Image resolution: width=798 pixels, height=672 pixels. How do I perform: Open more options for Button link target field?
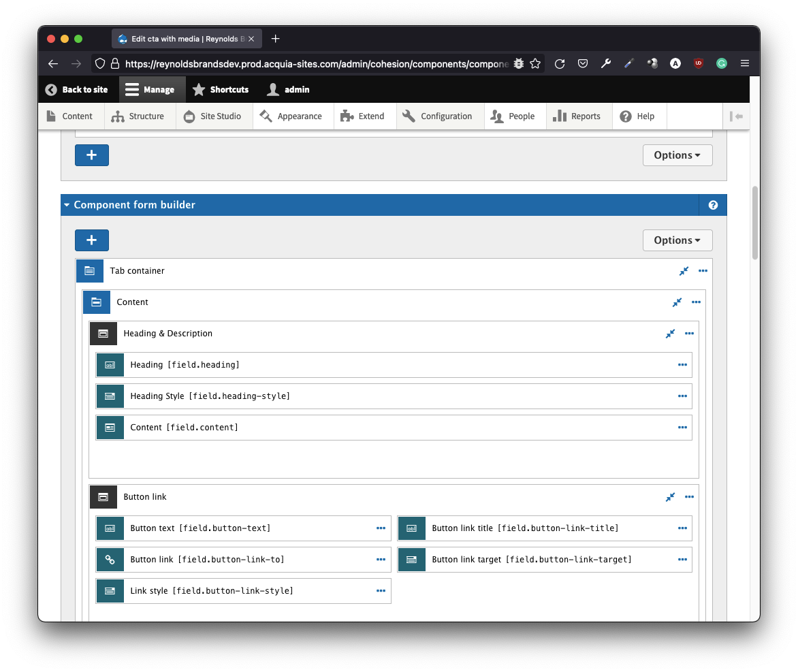click(x=682, y=560)
